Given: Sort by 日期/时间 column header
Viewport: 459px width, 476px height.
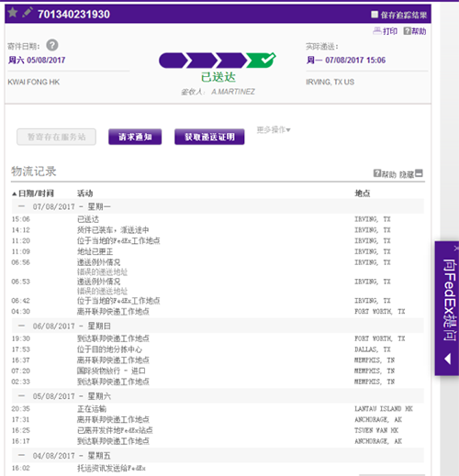Looking at the screenshot, I should click(x=33, y=194).
